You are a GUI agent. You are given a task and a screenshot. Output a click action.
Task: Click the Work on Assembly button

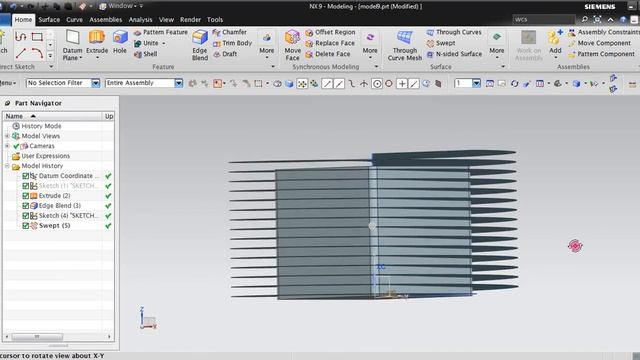pyautogui.click(x=529, y=46)
